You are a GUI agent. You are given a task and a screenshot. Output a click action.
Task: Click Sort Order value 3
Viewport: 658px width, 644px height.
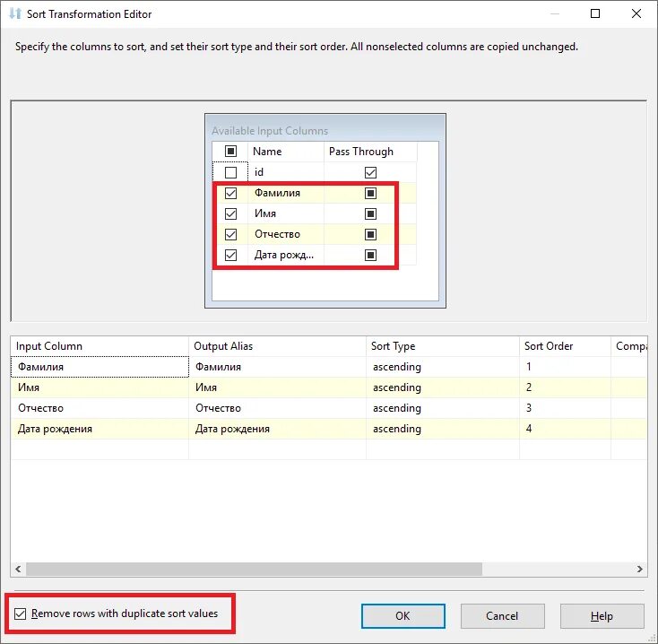[x=565, y=408]
